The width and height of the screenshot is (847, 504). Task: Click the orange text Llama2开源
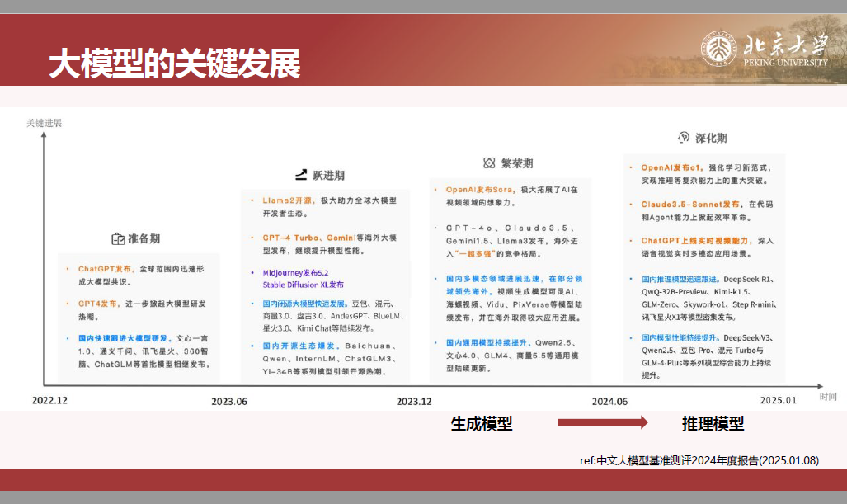(x=289, y=200)
